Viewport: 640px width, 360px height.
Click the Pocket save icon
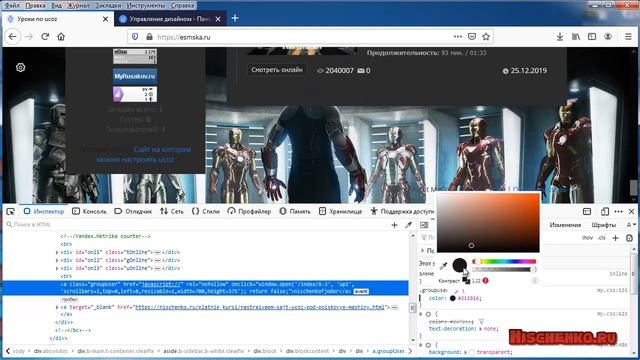(472, 37)
